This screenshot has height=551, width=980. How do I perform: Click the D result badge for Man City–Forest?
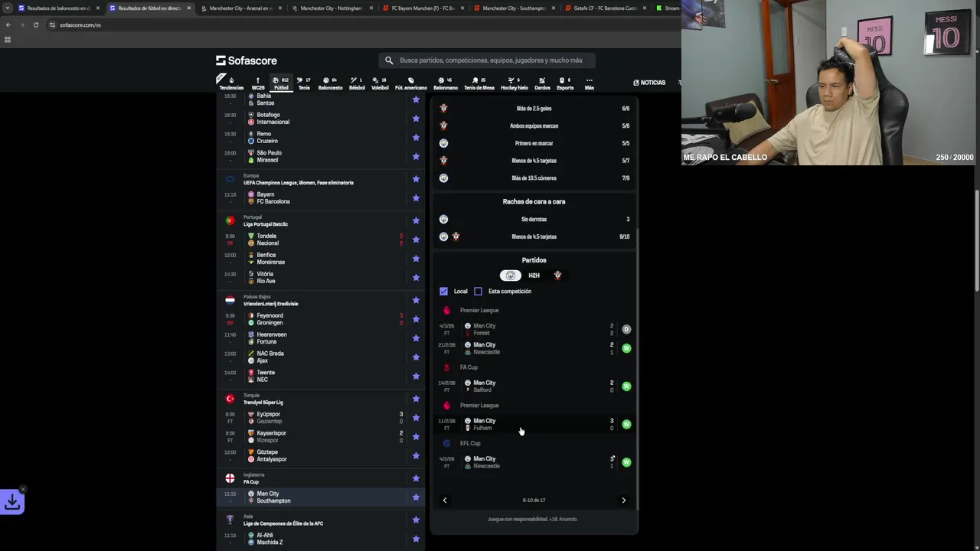coord(626,329)
